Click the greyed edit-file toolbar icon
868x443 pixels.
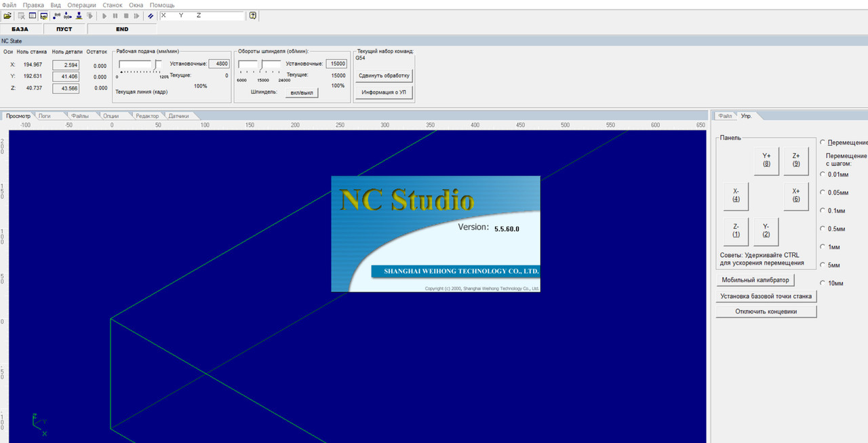[21, 16]
